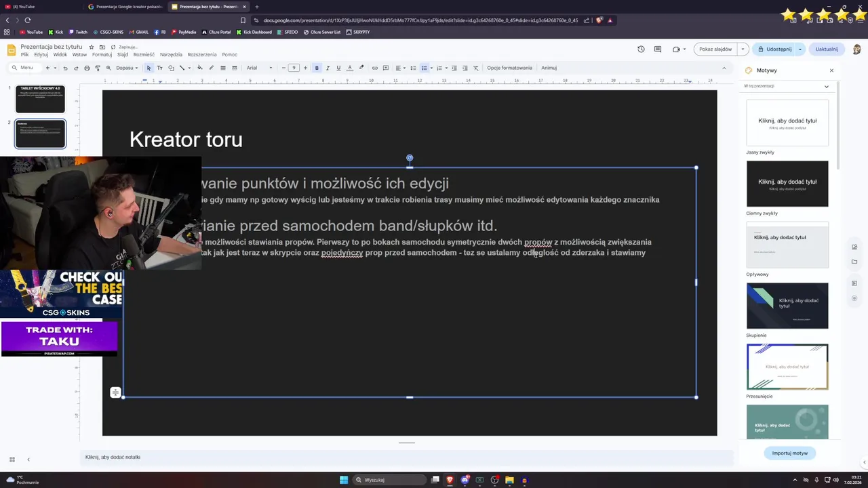
Task: Click the Increase indent icon
Action: (x=465, y=68)
